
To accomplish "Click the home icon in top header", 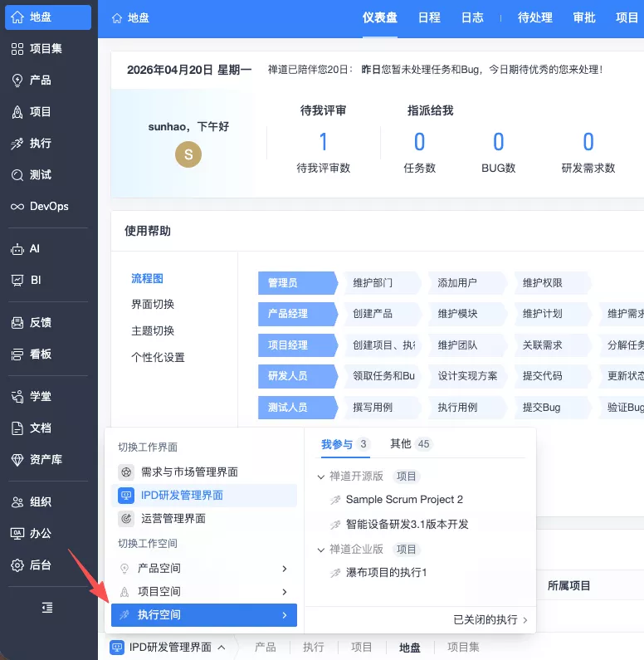I will point(117,18).
